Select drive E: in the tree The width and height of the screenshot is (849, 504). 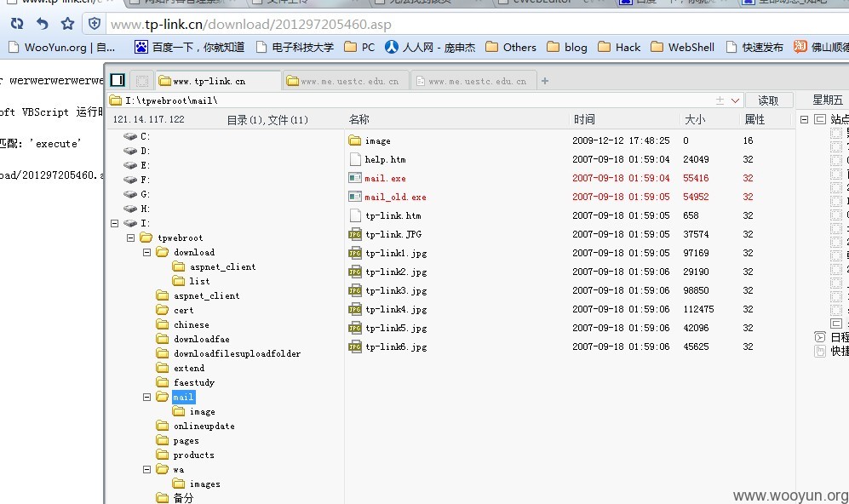tap(137, 165)
